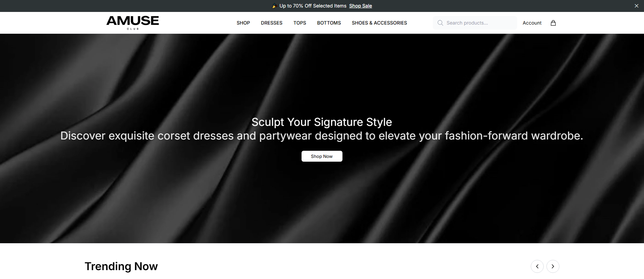Viewport: 644px width, 279px height.
Task: Open the DRESSES menu
Action: (x=272, y=23)
